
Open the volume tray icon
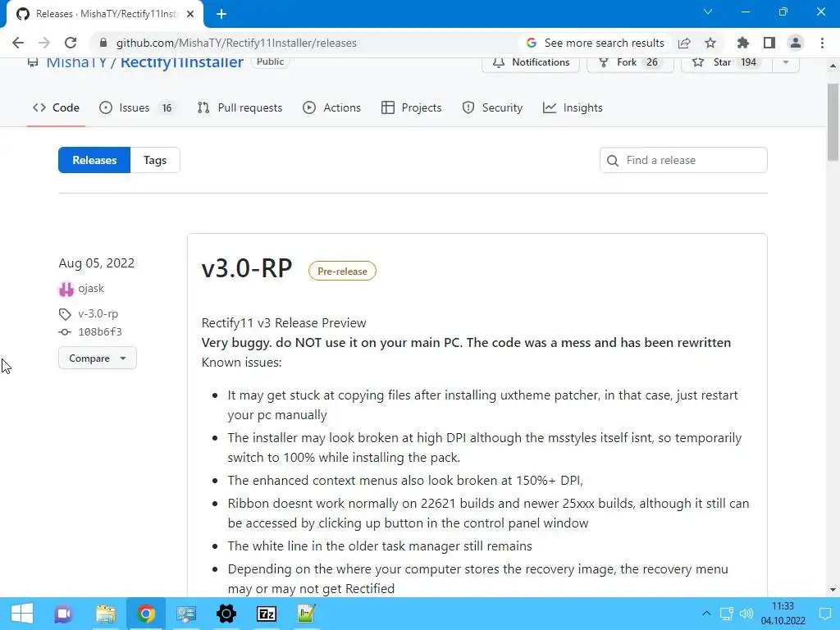746,614
